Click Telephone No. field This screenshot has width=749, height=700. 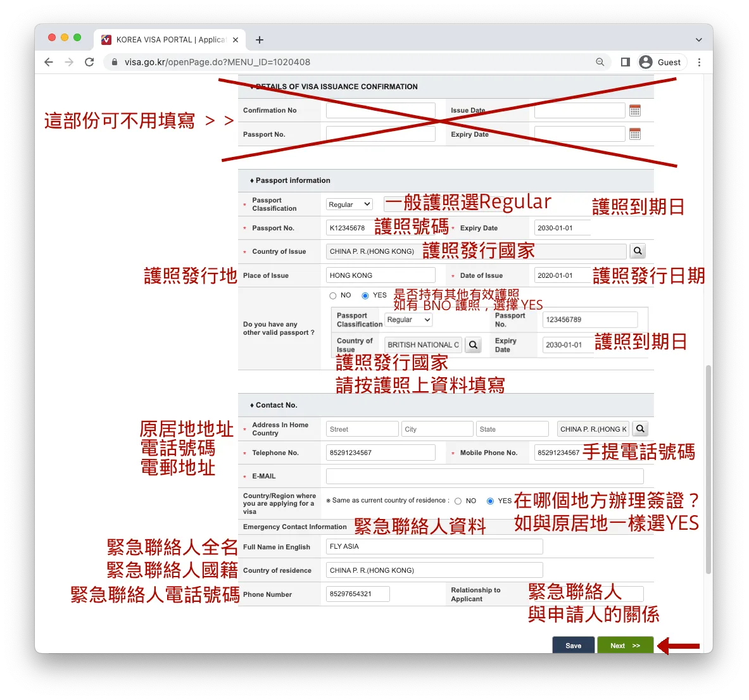pos(381,452)
